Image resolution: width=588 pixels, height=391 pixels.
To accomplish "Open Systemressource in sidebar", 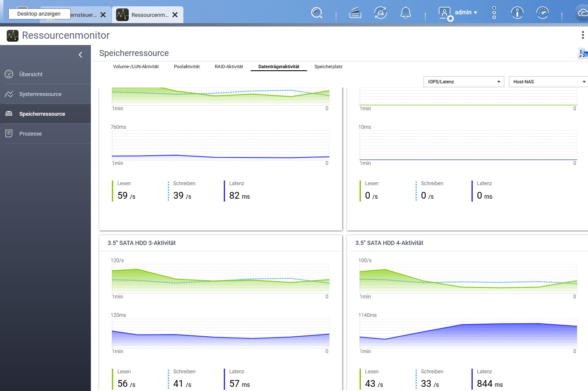I will 40,94.
